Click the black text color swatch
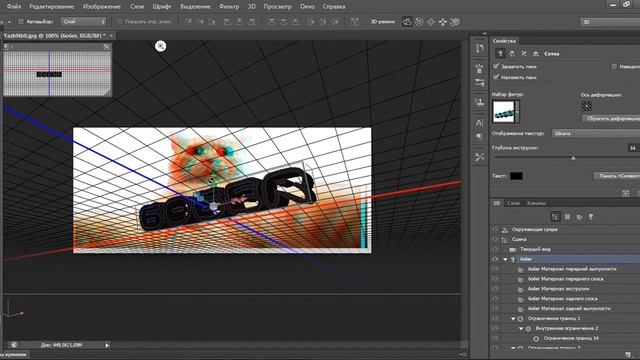 coord(516,176)
